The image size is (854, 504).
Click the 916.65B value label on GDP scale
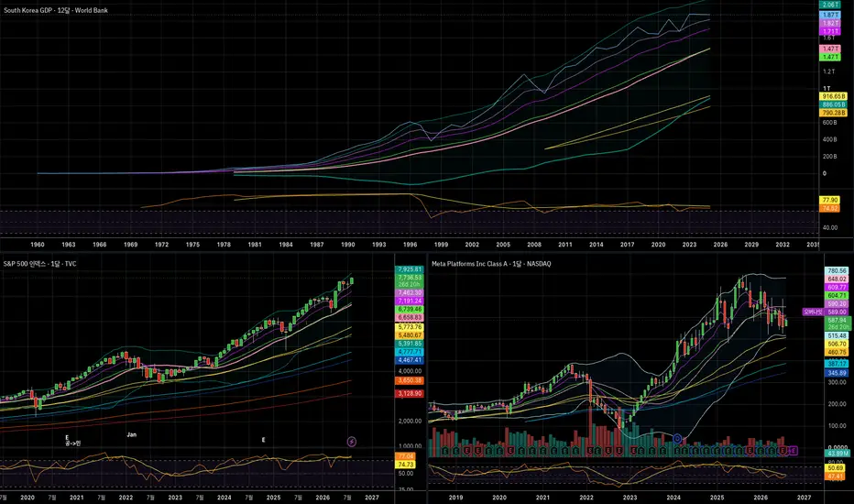833,96
